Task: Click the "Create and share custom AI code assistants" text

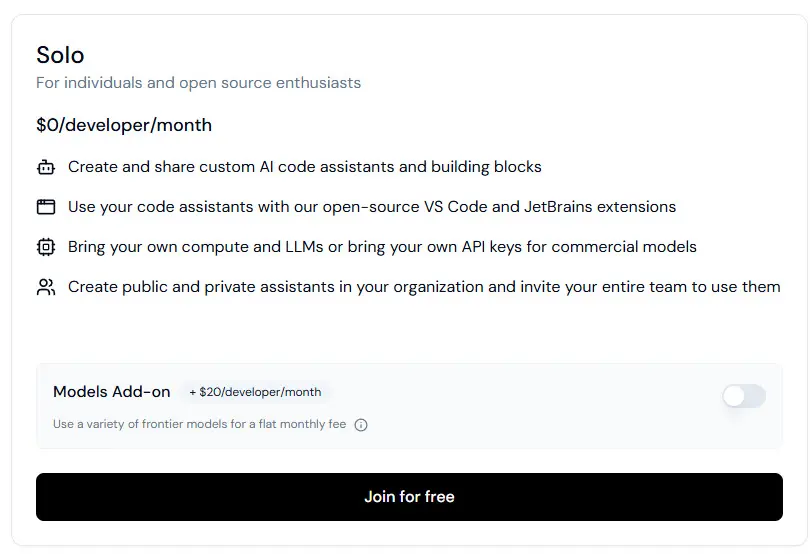Action: [x=304, y=167]
